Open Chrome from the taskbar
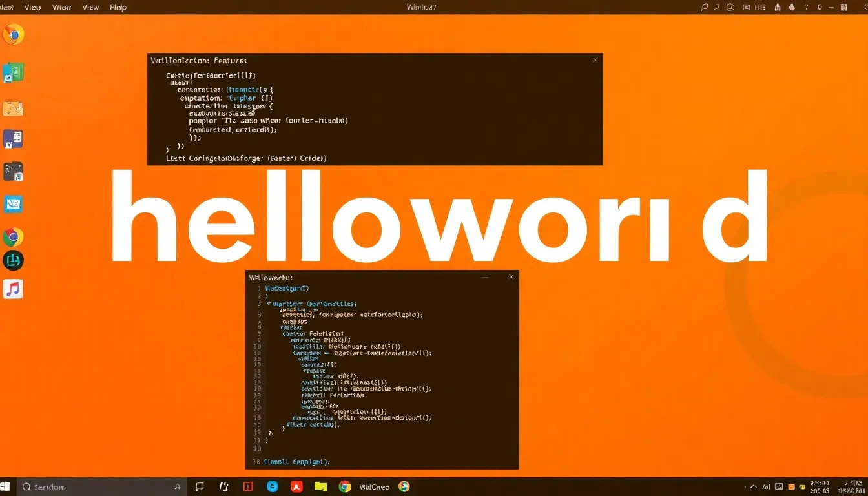This screenshot has width=868, height=496. 346,487
